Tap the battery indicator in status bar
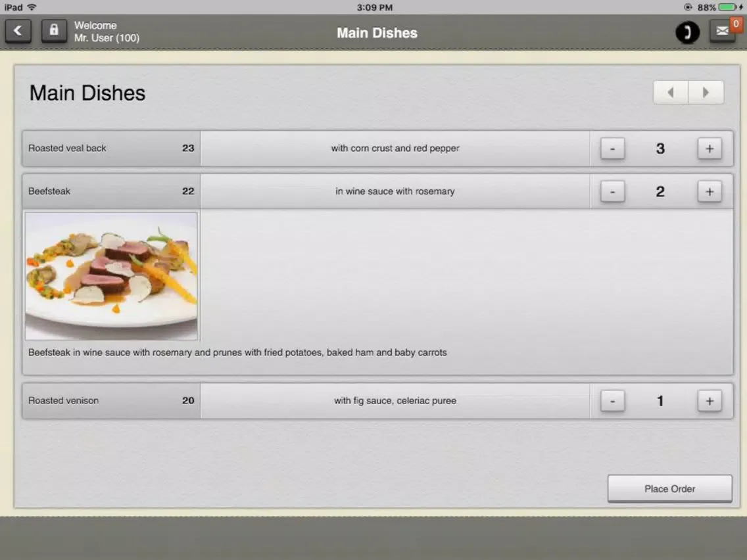The image size is (747, 560). click(727, 7)
